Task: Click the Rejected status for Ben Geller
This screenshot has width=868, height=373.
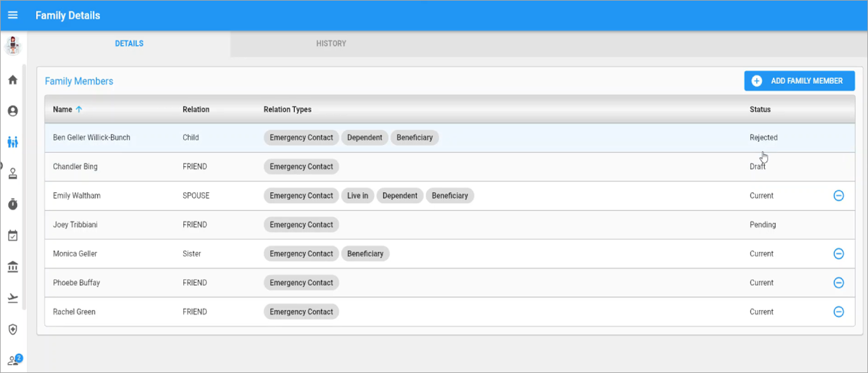Action: pyautogui.click(x=763, y=138)
